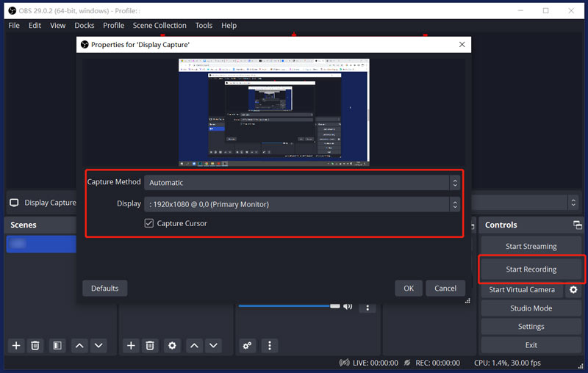The image size is (588, 373).
Task: Toggle the Capture Cursor checkbox
Action: (x=149, y=223)
